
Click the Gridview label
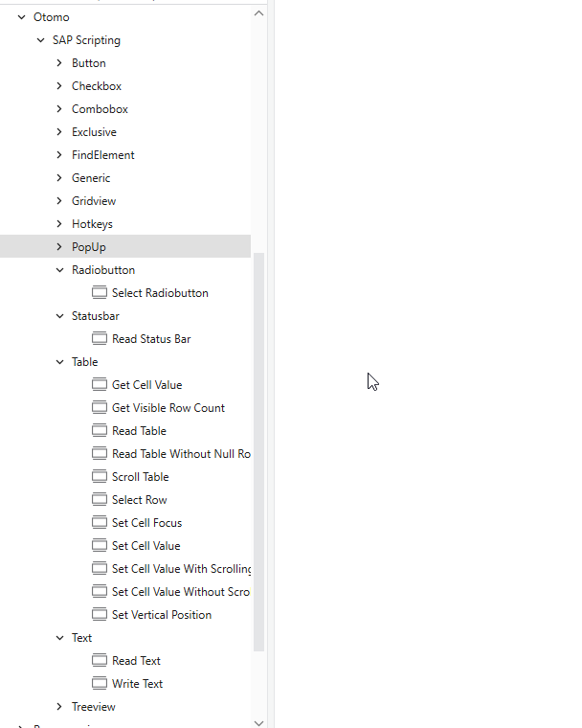94,201
